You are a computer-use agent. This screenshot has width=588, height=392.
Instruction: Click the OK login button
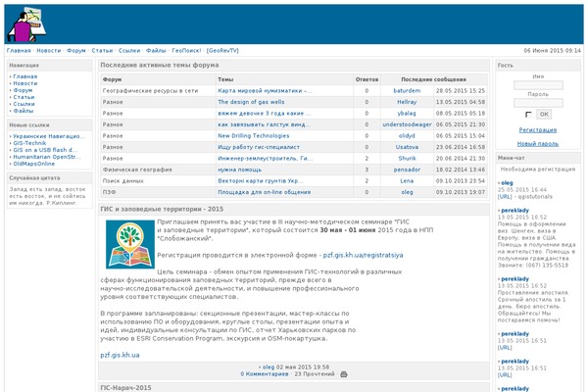(544, 114)
